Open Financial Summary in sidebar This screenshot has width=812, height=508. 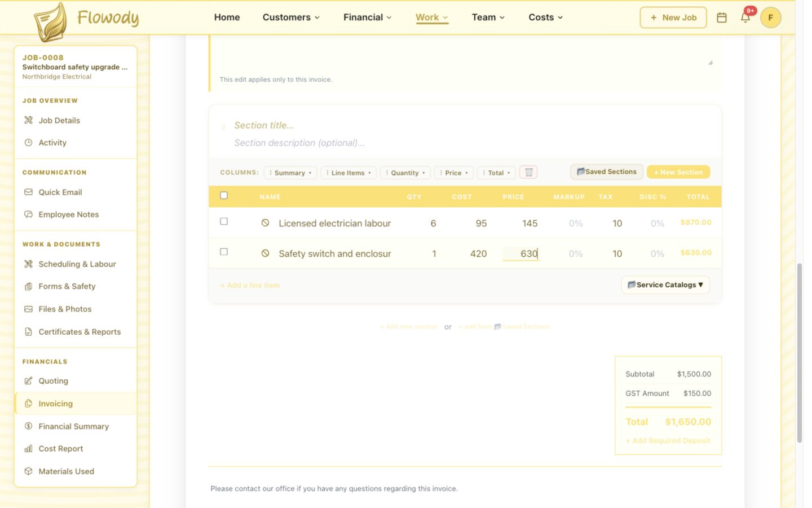tap(75, 426)
